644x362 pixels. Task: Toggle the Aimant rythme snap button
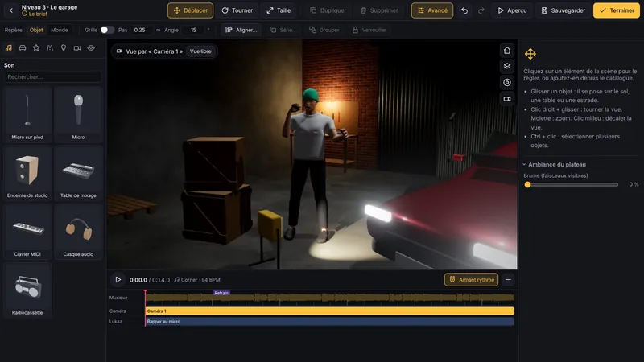pos(472,280)
